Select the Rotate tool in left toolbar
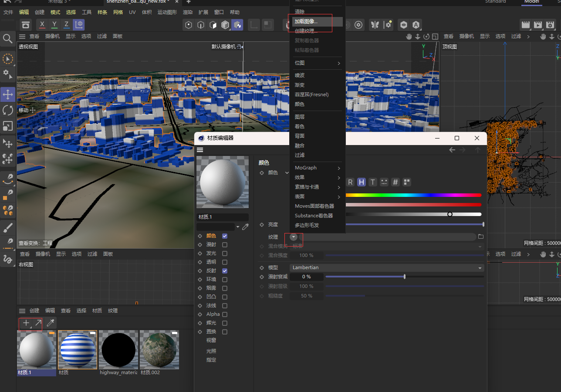 [x=8, y=110]
